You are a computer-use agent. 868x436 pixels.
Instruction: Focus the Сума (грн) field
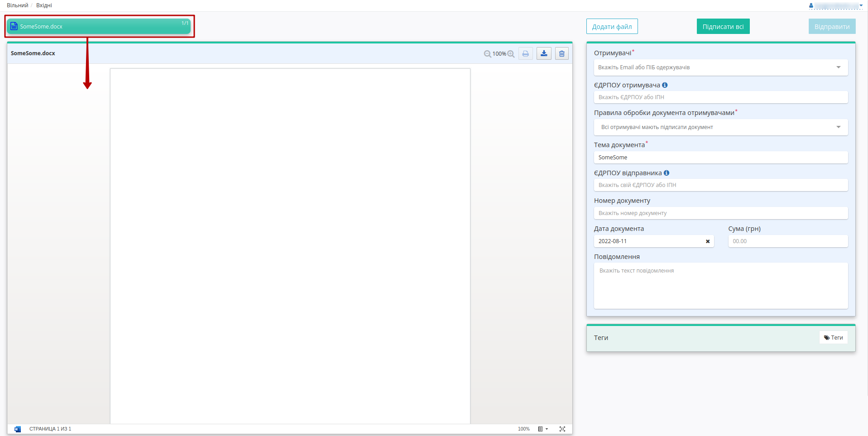tap(788, 241)
